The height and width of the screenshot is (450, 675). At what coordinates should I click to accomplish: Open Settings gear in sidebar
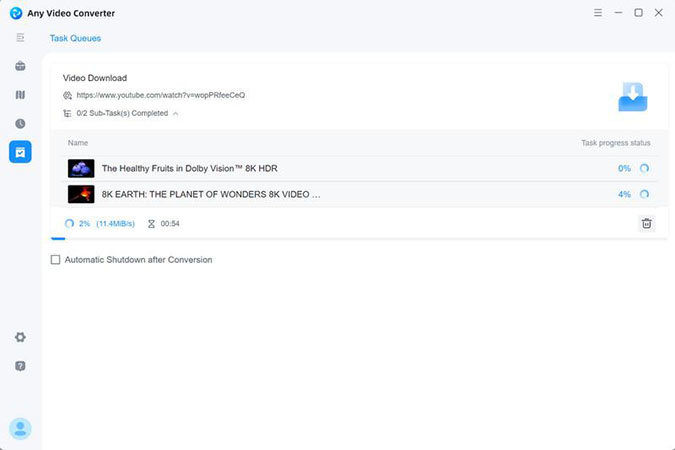(20, 337)
